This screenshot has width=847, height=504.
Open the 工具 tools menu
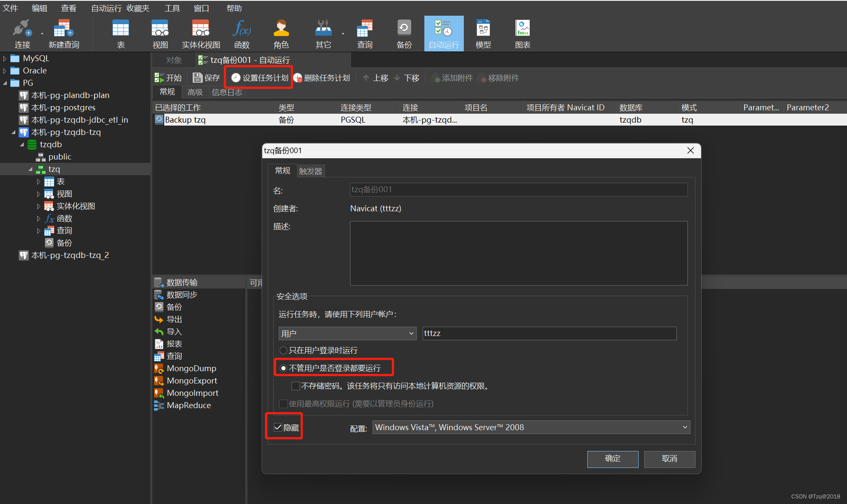click(x=172, y=8)
